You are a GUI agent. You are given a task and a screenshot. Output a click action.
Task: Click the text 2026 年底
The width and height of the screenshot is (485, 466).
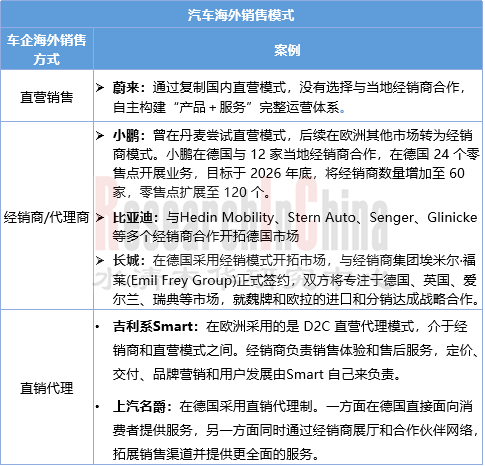click(281, 173)
